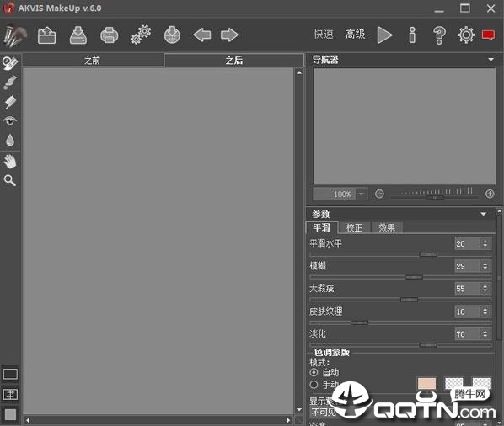The width and height of the screenshot is (504, 426).
Task: Select the Hand pan tool
Action: 10,161
